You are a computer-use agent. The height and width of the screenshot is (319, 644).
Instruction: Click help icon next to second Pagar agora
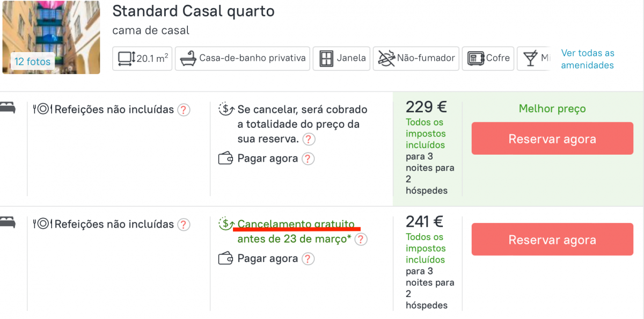(308, 259)
